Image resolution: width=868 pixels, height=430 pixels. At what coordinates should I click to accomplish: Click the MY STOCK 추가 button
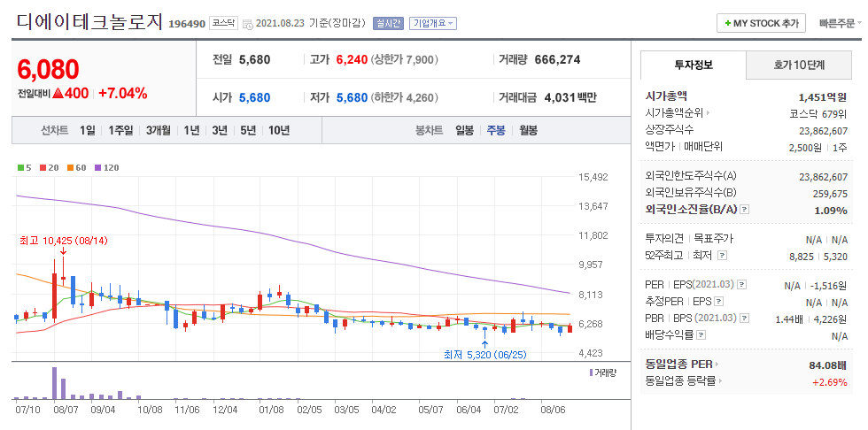click(x=762, y=24)
